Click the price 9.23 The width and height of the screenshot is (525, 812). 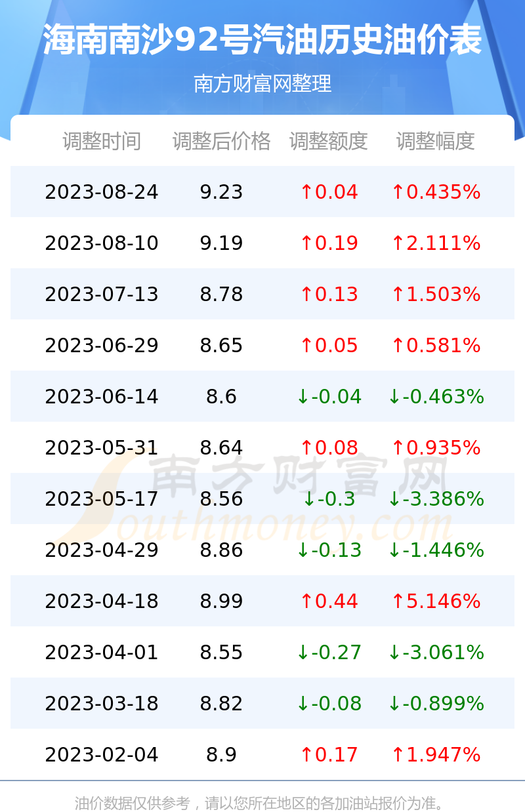[221, 192]
